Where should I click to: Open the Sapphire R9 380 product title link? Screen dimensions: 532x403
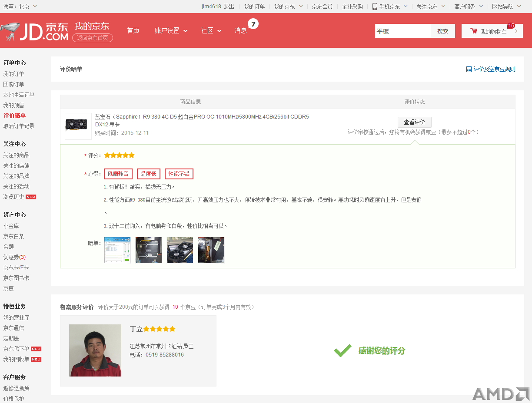click(x=202, y=120)
